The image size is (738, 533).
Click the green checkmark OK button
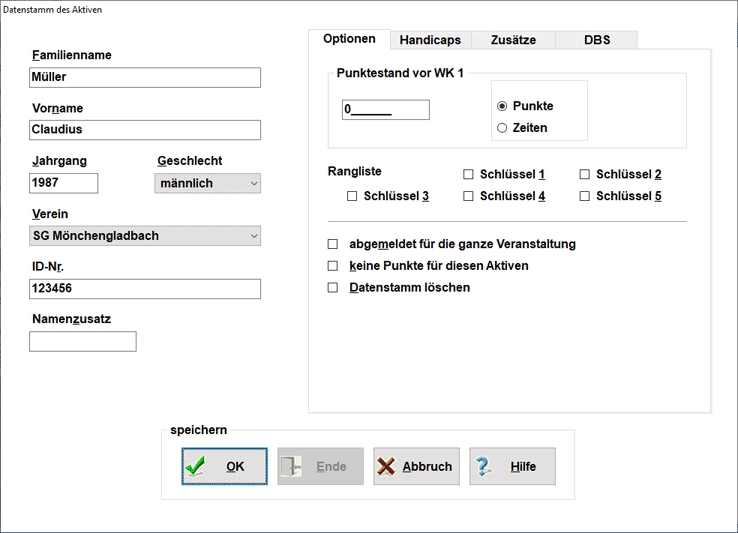224,466
